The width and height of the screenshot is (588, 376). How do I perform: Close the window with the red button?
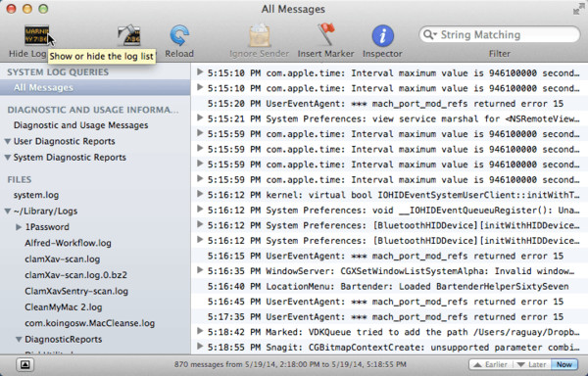pyautogui.click(x=11, y=9)
